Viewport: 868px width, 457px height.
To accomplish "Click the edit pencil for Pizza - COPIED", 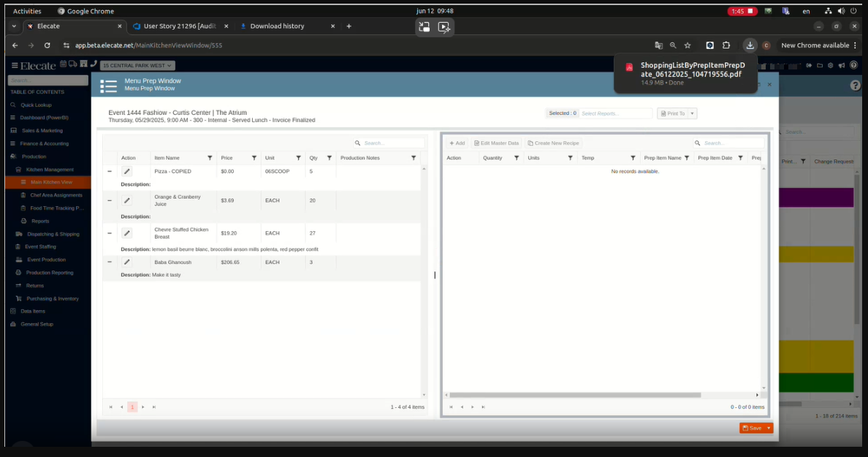I will point(126,171).
